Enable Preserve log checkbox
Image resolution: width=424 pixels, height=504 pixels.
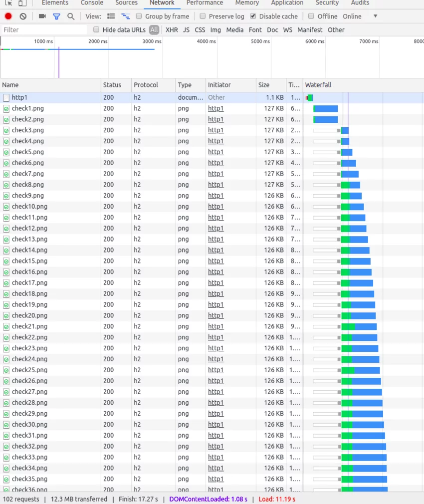[x=203, y=16]
